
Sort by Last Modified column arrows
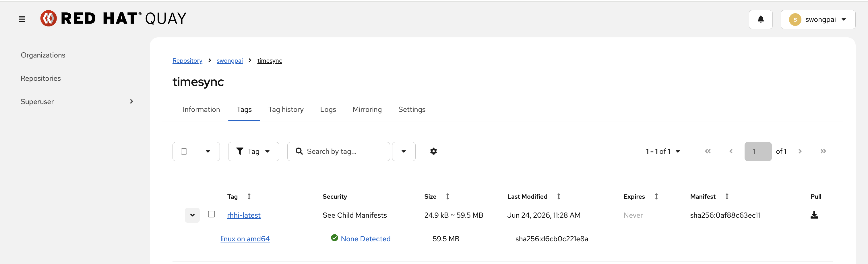tap(558, 196)
